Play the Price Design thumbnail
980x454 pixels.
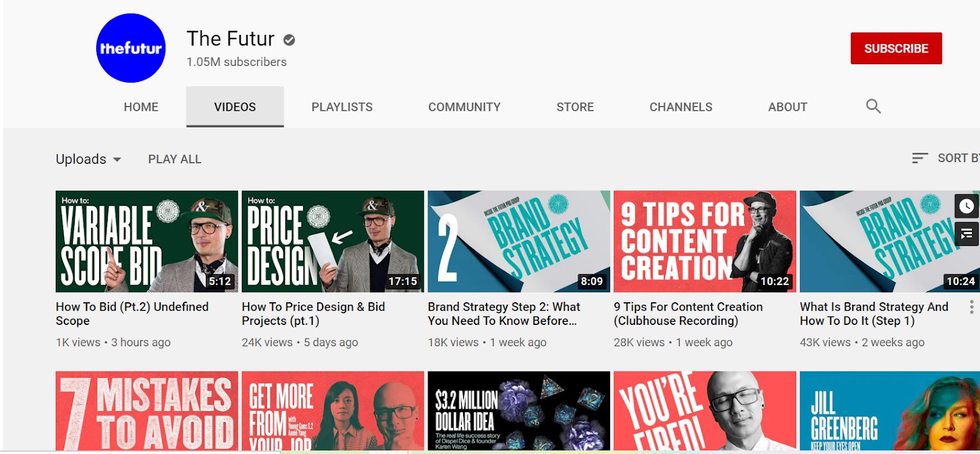click(333, 242)
